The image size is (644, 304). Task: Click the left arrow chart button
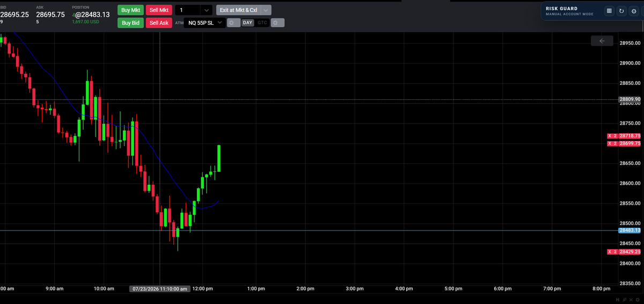tap(602, 41)
